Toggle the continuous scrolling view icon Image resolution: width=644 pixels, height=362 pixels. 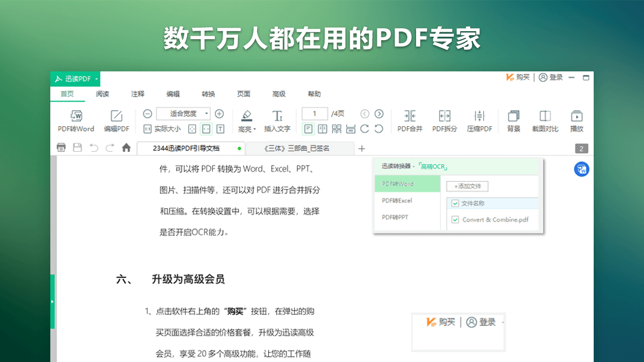coord(351,129)
